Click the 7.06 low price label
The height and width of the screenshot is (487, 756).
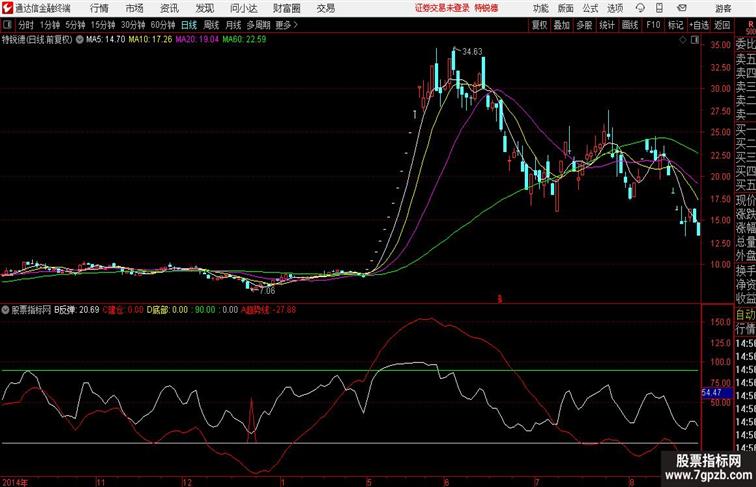point(267,291)
